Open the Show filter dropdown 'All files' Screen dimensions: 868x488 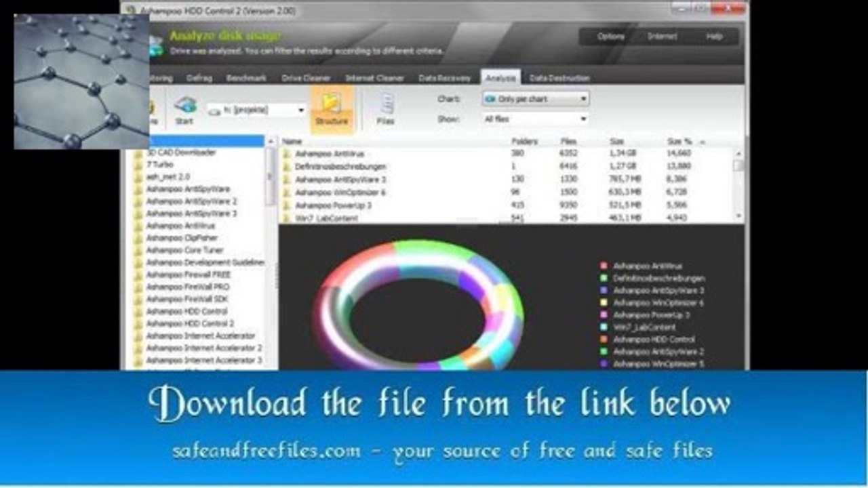535,119
